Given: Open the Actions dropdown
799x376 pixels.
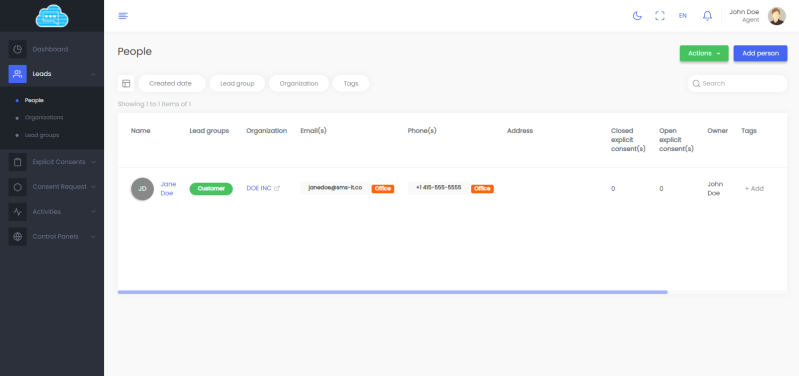Looking at the screenshot, I should coord(704,53).
